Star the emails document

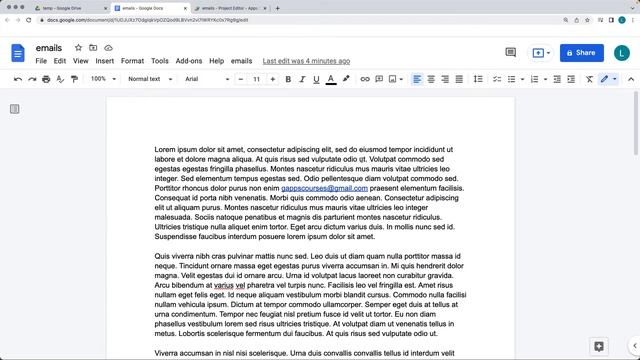coord(78,48)
